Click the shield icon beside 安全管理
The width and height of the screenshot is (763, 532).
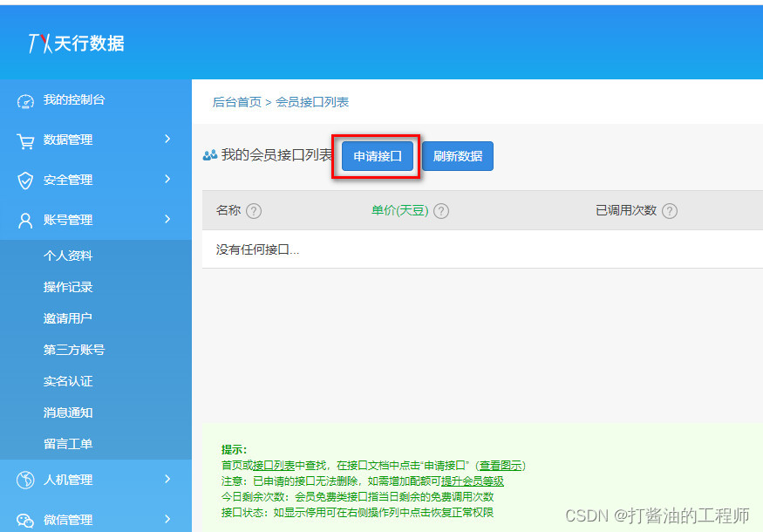[25, 181]
